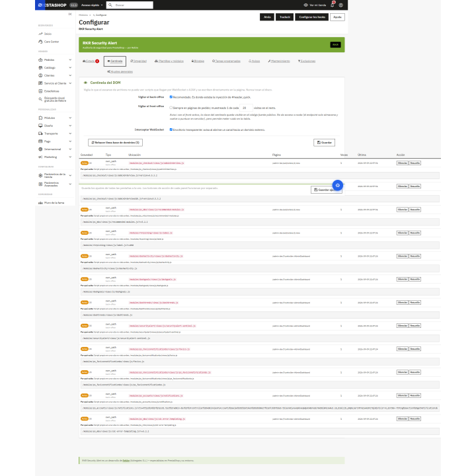Image resolution: width=476 pixels, height=476 pixels.
Task: Click the Ayuda button
Action: (337, 17)
